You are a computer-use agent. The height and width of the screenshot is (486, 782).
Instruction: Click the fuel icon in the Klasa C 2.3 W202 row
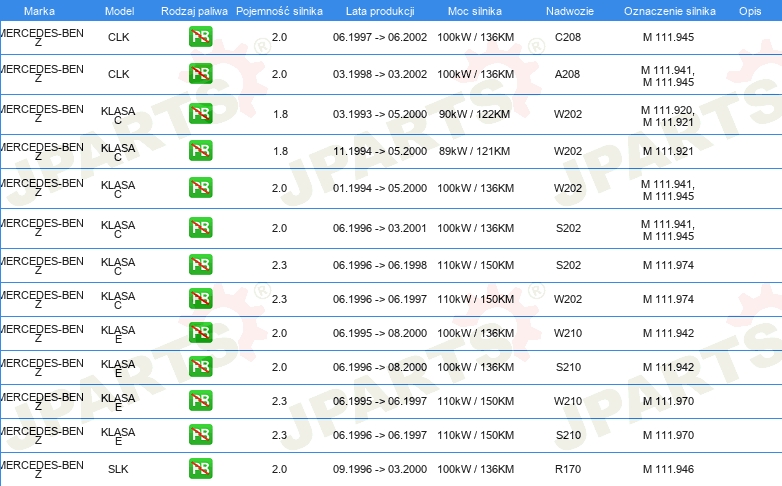click(x=200, y=298)
